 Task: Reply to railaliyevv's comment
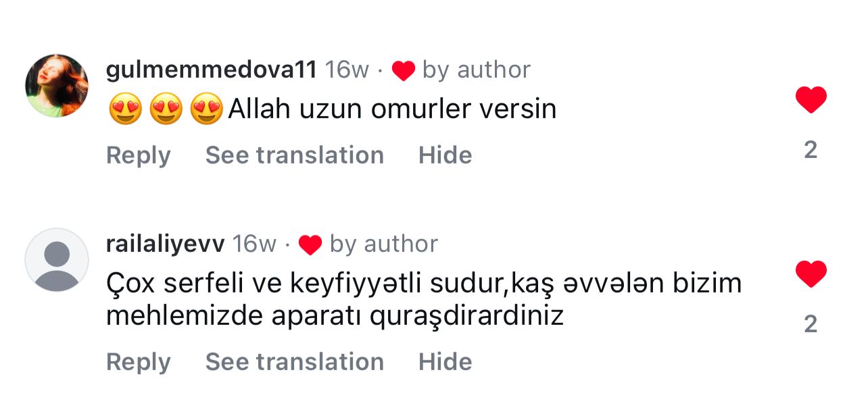coord(139,362)
